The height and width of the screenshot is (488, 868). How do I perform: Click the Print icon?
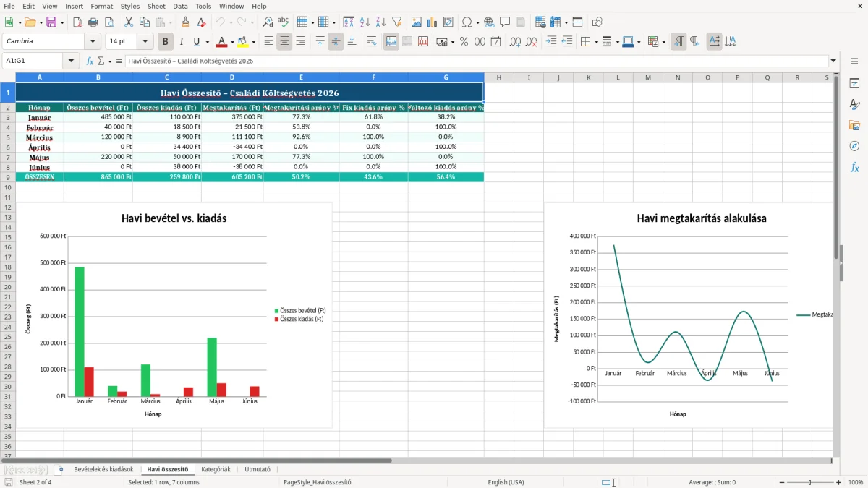pyautogui.click(x=93, y=22)
